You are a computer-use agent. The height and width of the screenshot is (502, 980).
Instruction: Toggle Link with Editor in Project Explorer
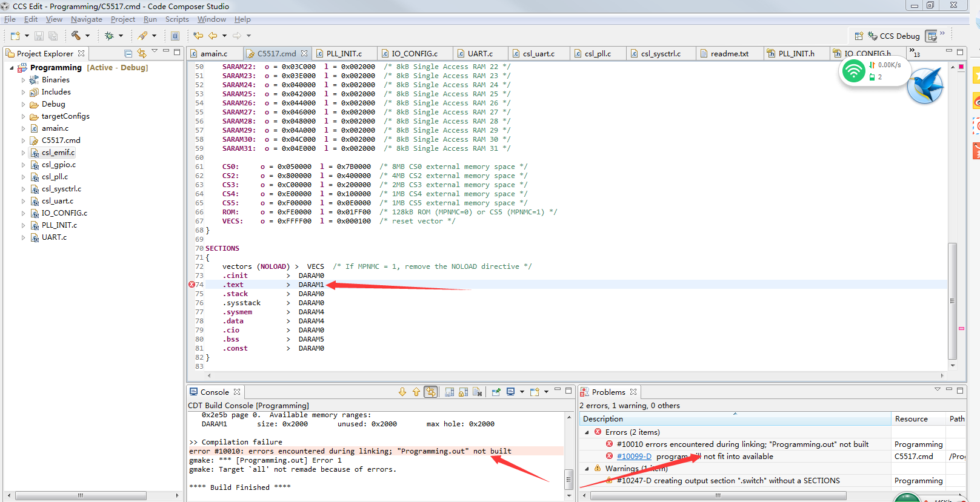(142, 53)
